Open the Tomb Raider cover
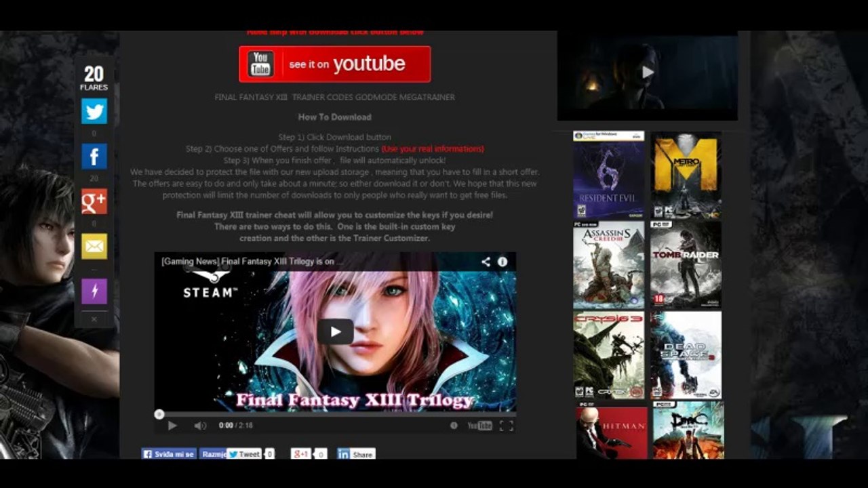Screen dimensions: 868x488 point(686,265)
